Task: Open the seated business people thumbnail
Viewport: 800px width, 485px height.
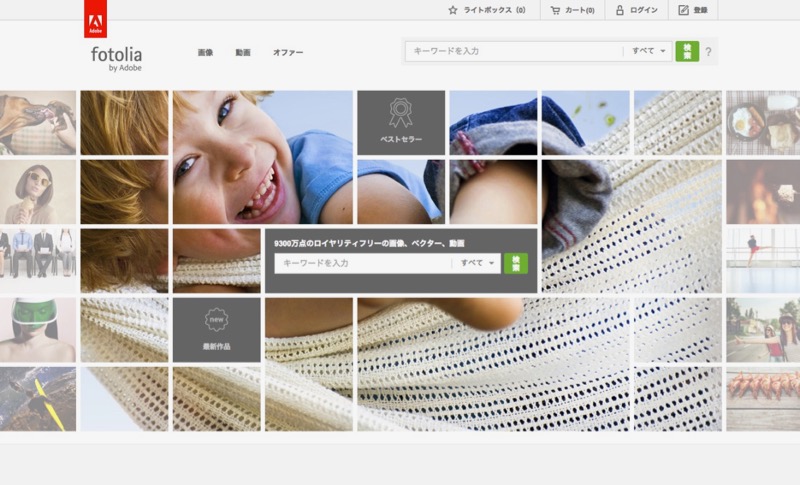Action: pos(38,261)
